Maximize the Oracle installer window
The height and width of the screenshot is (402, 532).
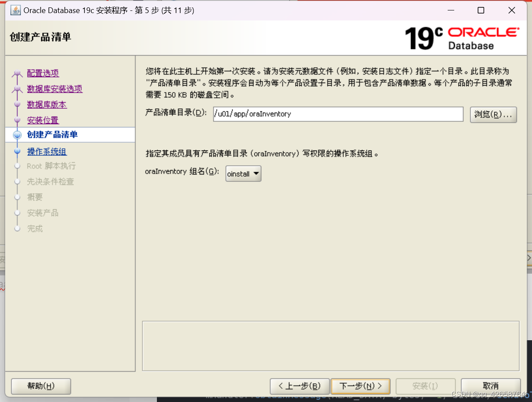click(x=481, y=10)
